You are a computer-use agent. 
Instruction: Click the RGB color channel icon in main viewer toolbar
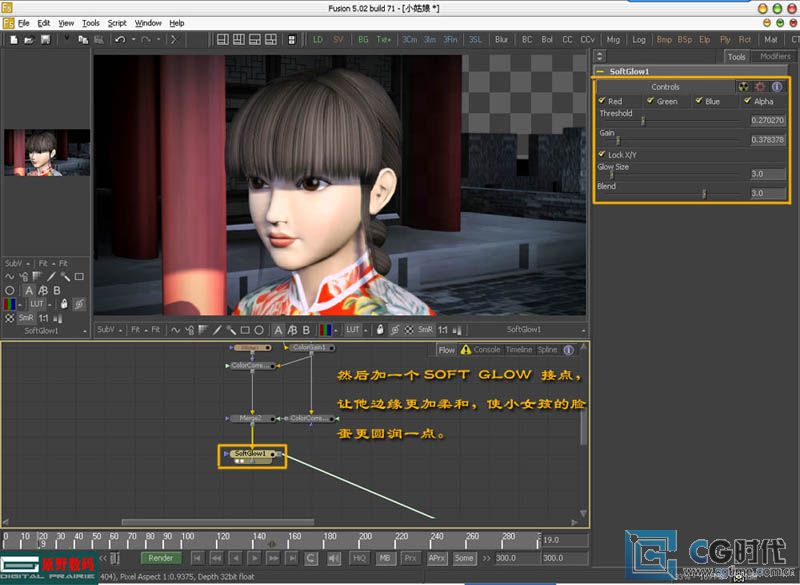(x=325, y=330)
